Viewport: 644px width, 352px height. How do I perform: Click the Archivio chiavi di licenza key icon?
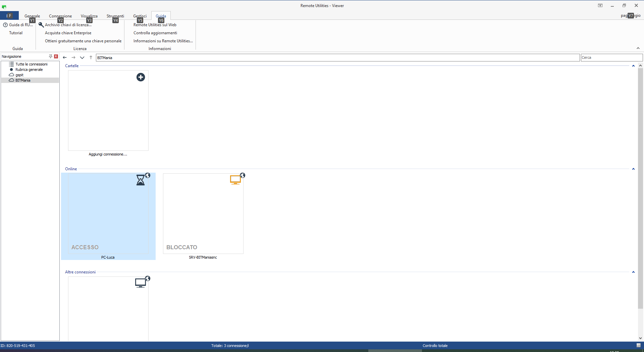(x=41, y=25)
